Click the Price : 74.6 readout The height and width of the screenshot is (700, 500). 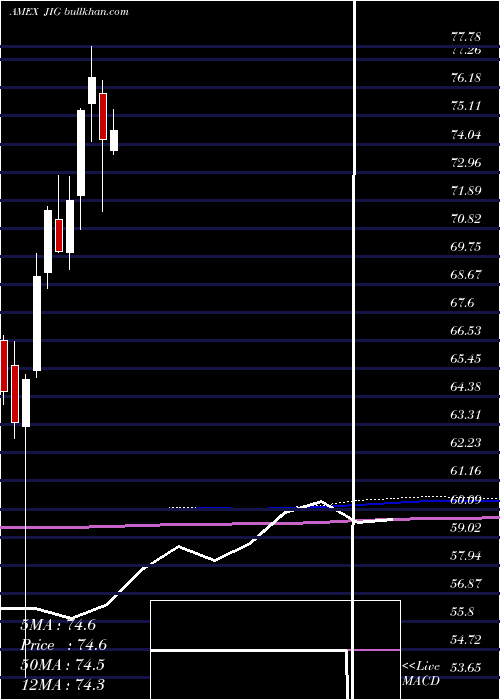point(63,645)
